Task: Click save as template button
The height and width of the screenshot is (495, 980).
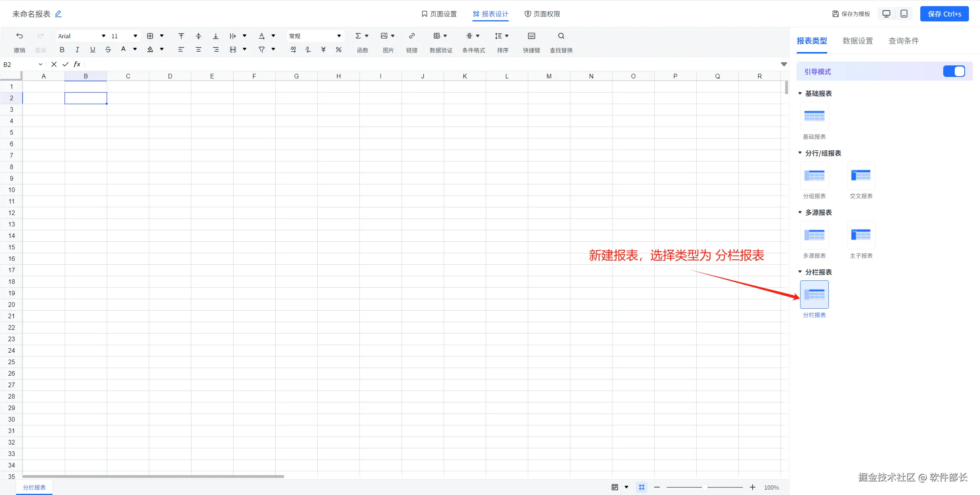Action: [x=851, y=14]
